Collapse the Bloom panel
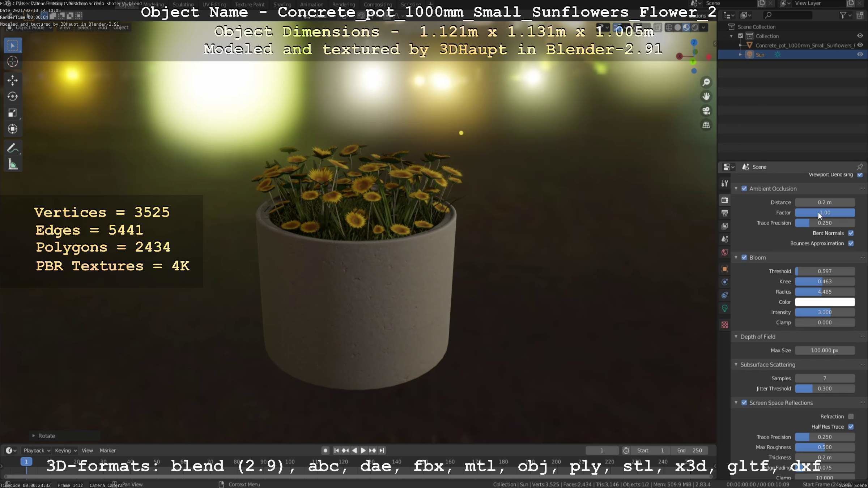This screenshot has width=868, height=488. point(736,257)
